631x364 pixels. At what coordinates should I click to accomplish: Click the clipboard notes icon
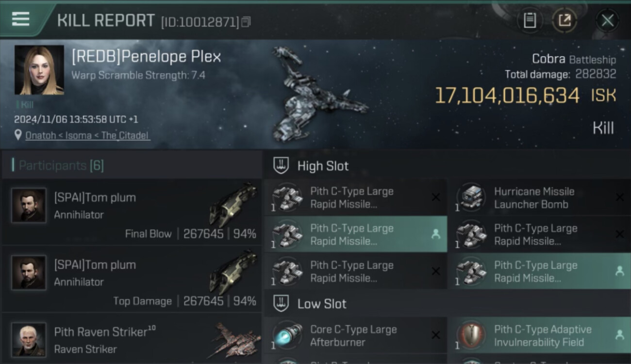click(x=530, y=20)
